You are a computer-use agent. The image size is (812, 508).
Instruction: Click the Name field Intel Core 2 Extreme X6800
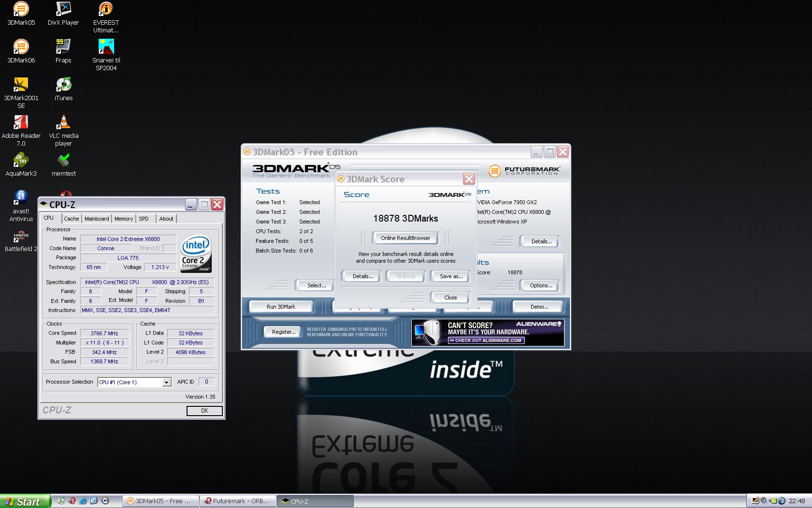[x=128, y=239]
